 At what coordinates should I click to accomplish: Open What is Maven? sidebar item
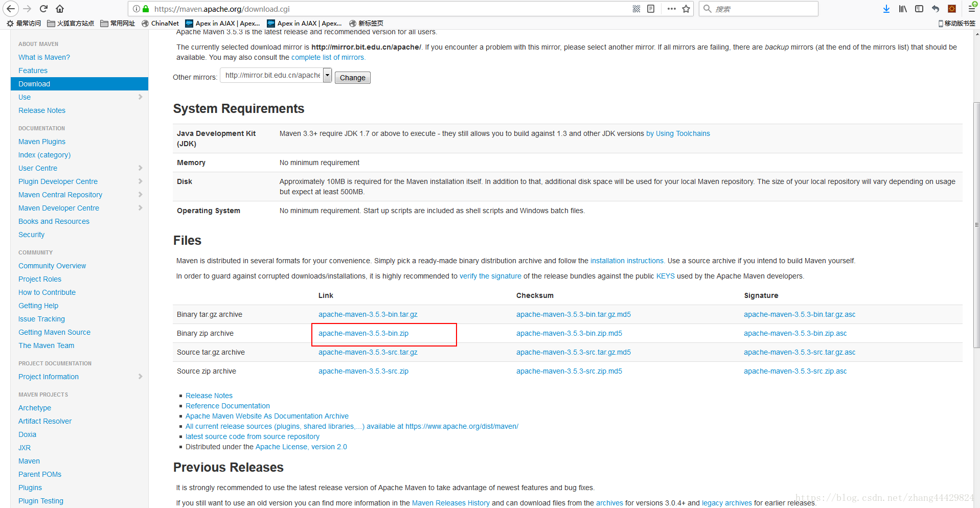(x=44, y=57)
